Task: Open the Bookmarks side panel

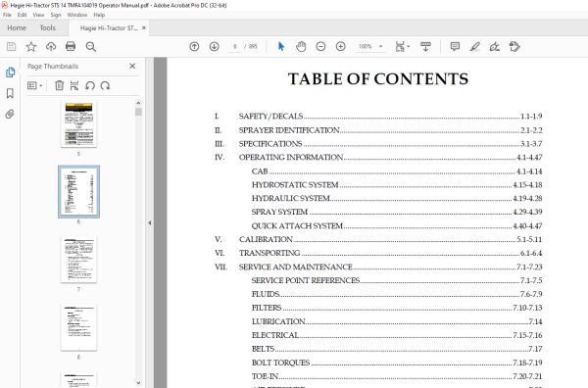Action: pyautogui.click(x=10, y=93)
